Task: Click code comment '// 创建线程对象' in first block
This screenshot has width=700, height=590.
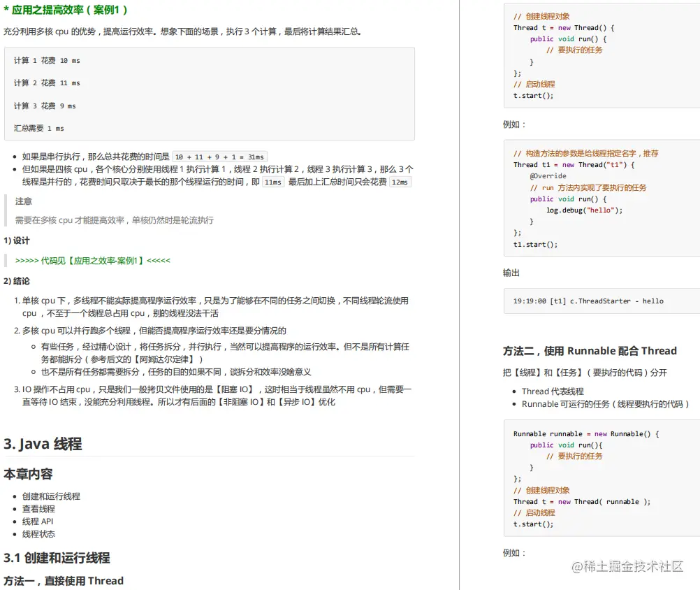Action: [x=541, y=17]
